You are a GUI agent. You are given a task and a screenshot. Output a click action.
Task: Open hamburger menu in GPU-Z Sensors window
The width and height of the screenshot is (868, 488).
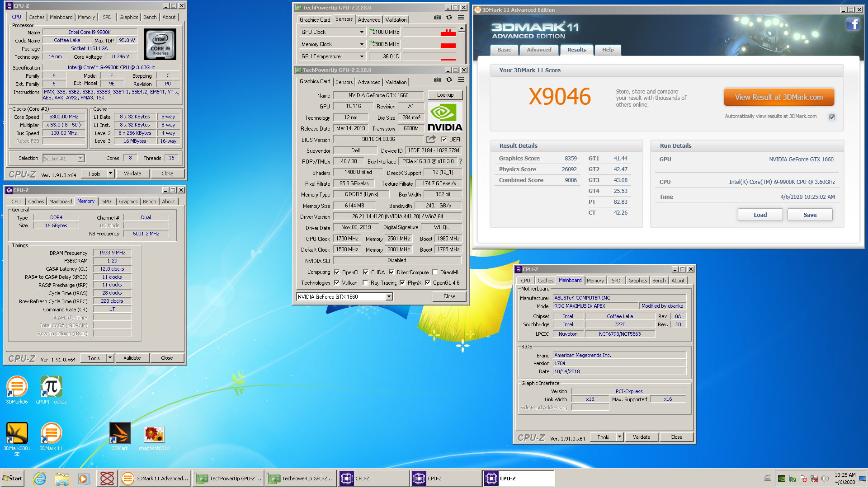point(461,17)
